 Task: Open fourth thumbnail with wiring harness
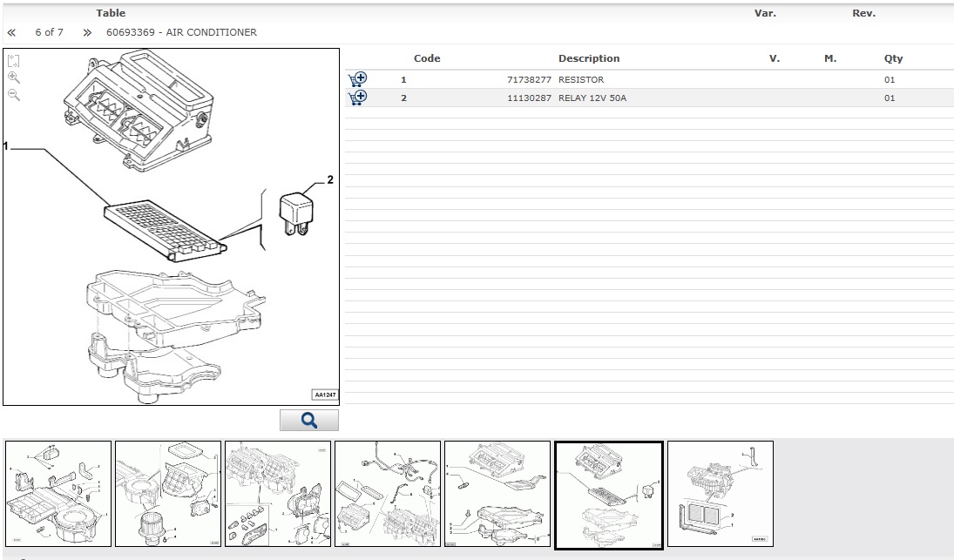coord(388,494)
